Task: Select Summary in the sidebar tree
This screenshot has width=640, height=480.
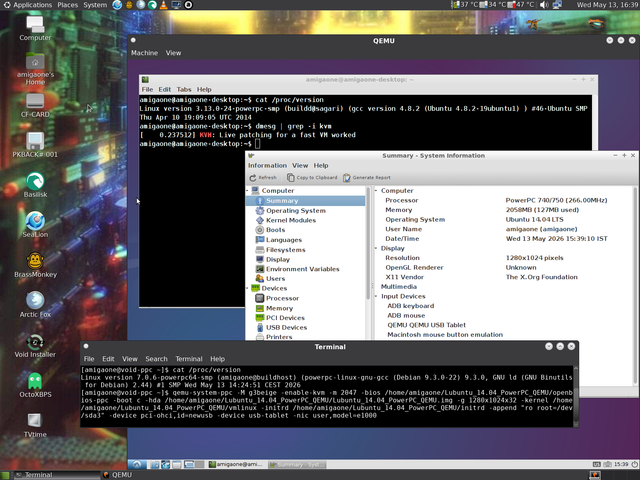Action: point(306,201)
